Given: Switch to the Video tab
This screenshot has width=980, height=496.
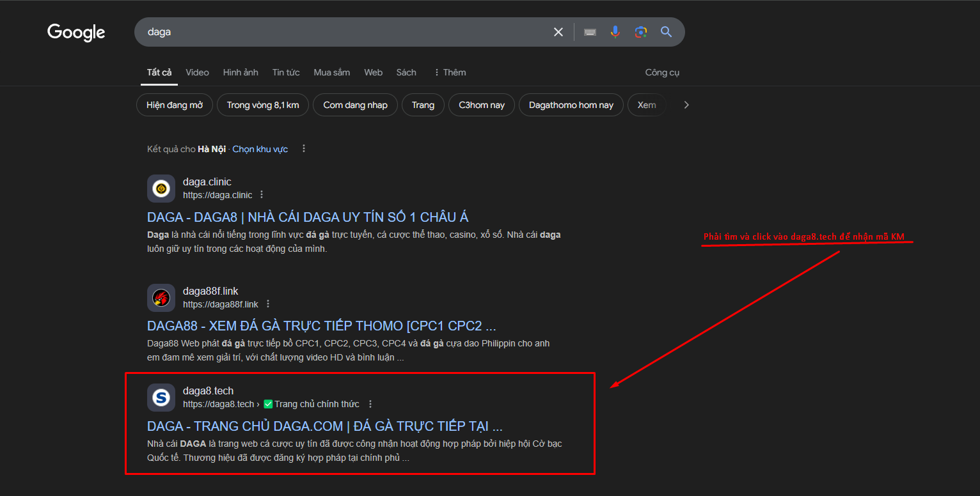Looking at the screenshot, I should coord(197,72).
